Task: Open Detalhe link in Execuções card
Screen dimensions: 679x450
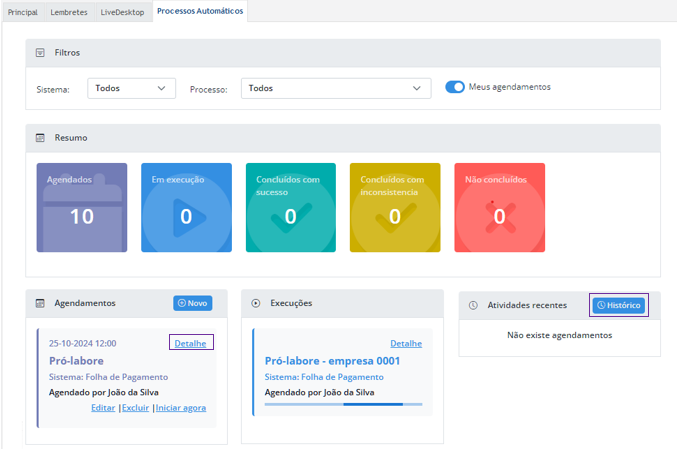Action: pos(406,343)
